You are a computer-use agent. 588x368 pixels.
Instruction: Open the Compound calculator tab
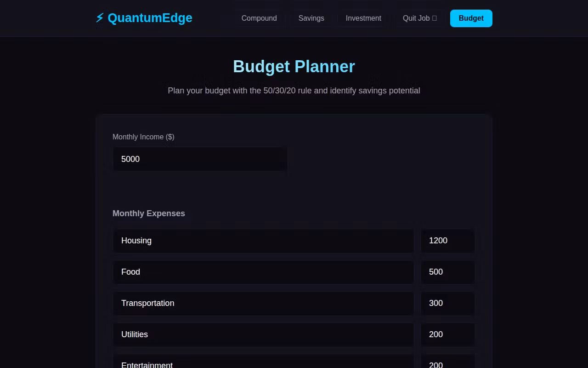coord(259,18)
